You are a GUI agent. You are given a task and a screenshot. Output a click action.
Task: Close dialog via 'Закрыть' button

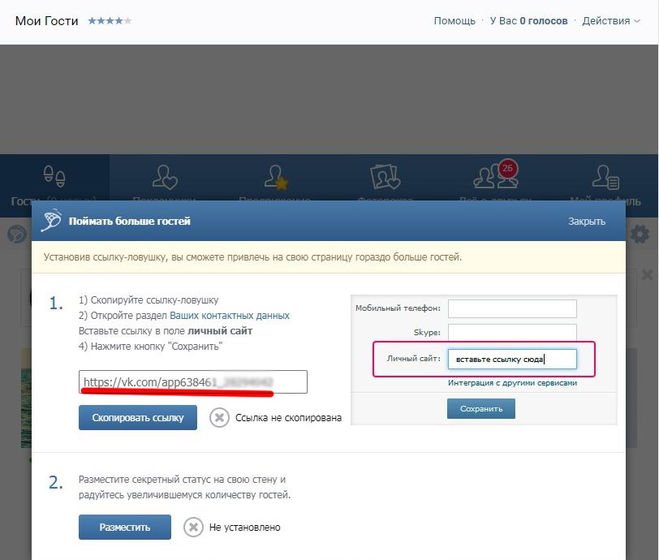click(x=586, y=221)
